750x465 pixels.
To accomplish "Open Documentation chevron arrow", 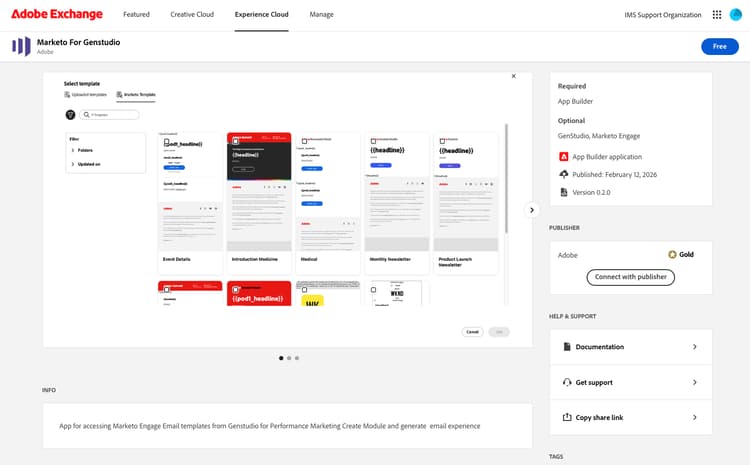I will (x=695, y=346).
